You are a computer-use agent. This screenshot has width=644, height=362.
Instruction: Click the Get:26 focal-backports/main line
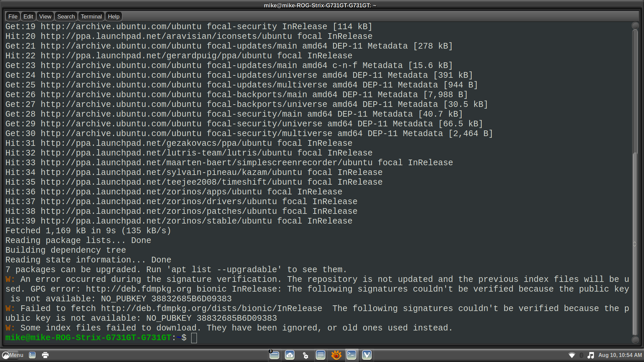[x=236, y=95]
